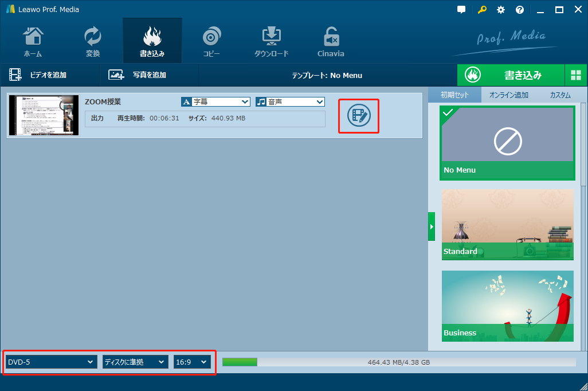Switch to the オンライン追加 tab
The width and height of the screenshot is (588, 391).
tap(508, 95)
